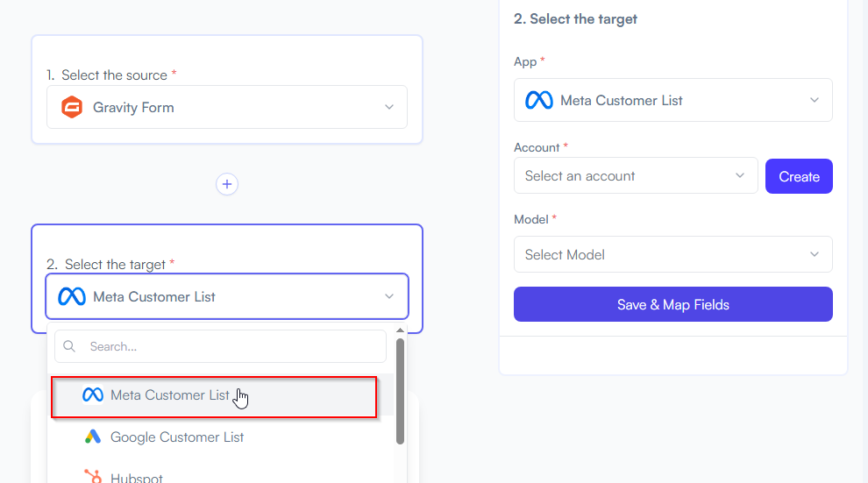Screen dimensions: 868x483
Task: Click the Google Ads icon in list
Action: 92,437
